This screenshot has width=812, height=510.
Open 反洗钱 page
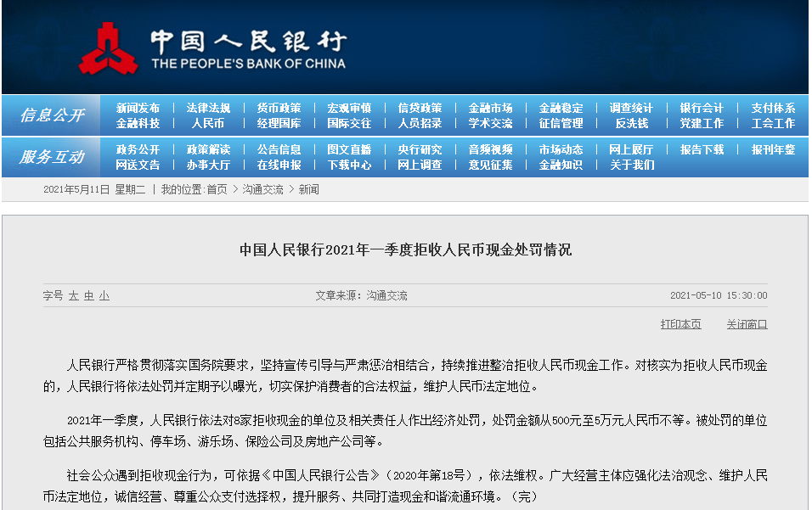tap(631, 123)
